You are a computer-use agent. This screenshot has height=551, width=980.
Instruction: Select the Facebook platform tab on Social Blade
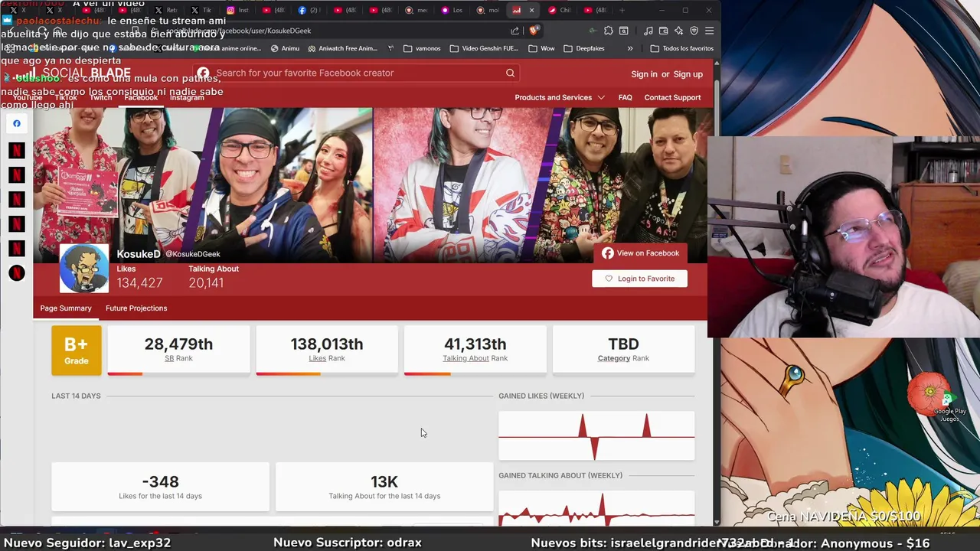(x=141, y=98)
